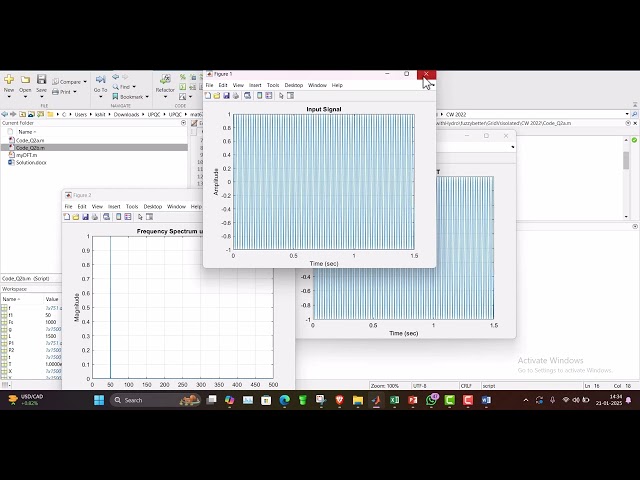Open Property Inspector icon in Figure 1 toolbar
640x480 pixels.
(290, 96)
